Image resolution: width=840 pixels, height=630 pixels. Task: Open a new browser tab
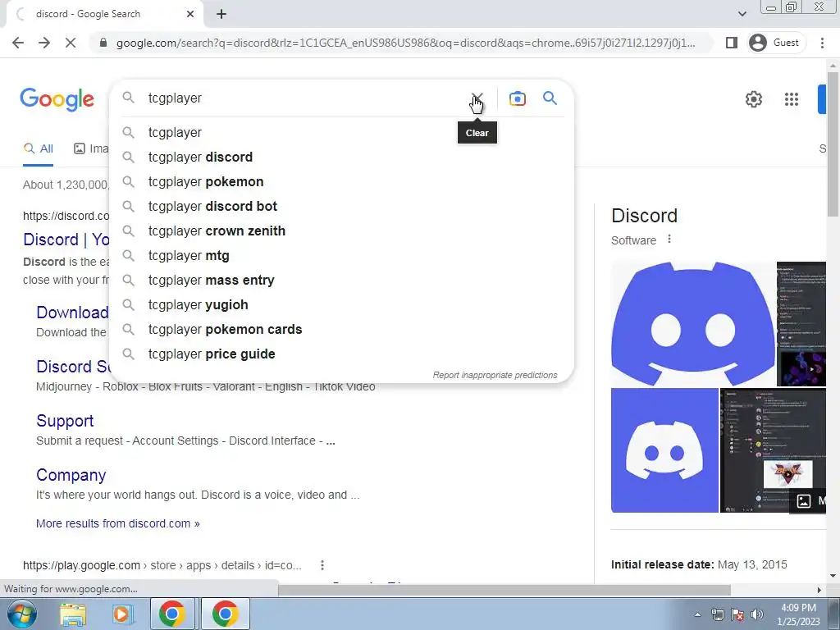[221, 15]
